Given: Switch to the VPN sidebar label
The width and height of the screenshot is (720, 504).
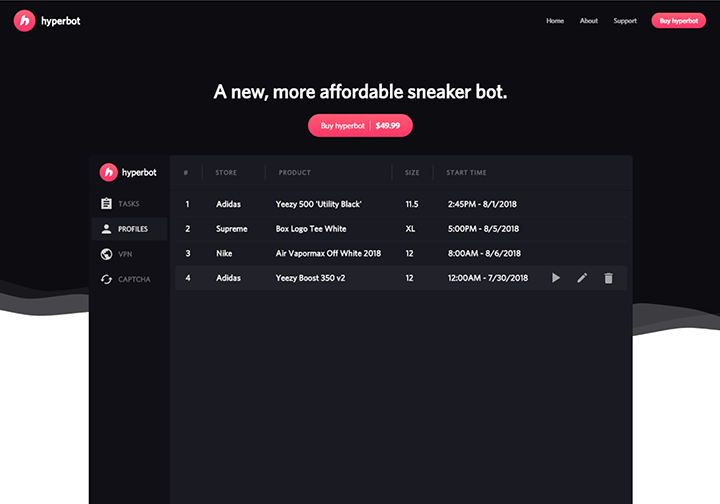Looking at the screenshot, I should pos(125,254).
